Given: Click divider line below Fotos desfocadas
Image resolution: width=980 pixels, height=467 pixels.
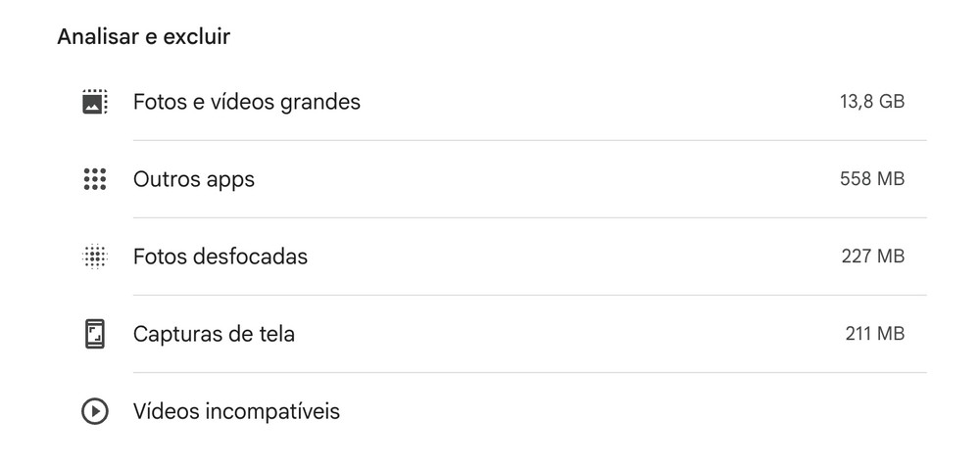Looking at the screenshot, I should coord(529,295).
